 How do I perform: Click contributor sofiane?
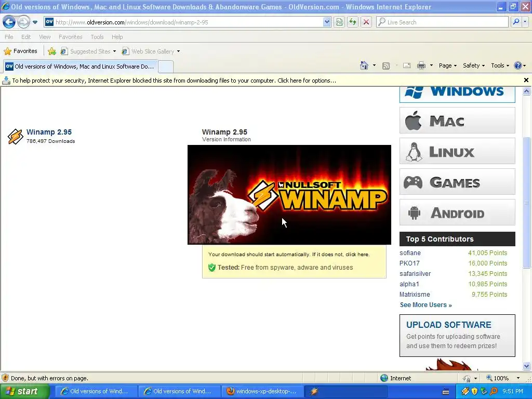click(x=410, y=253)
